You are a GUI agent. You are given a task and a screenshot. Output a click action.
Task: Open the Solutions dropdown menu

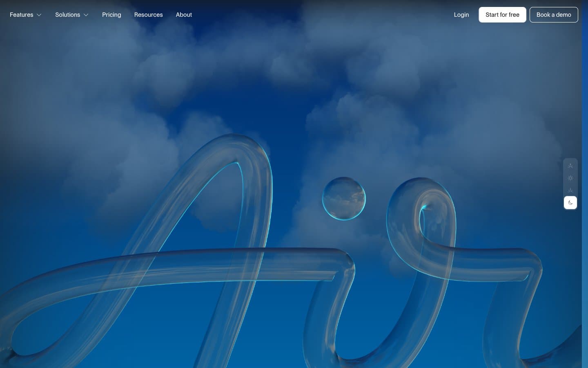pyautogui.click(x=72, y=15)
